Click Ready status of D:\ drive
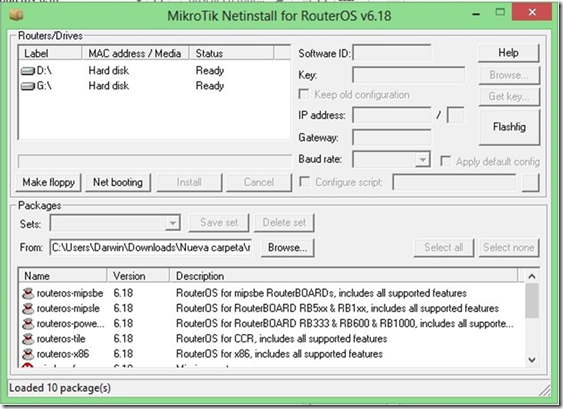This screenshot has height=409, width=563. point(210,71)
